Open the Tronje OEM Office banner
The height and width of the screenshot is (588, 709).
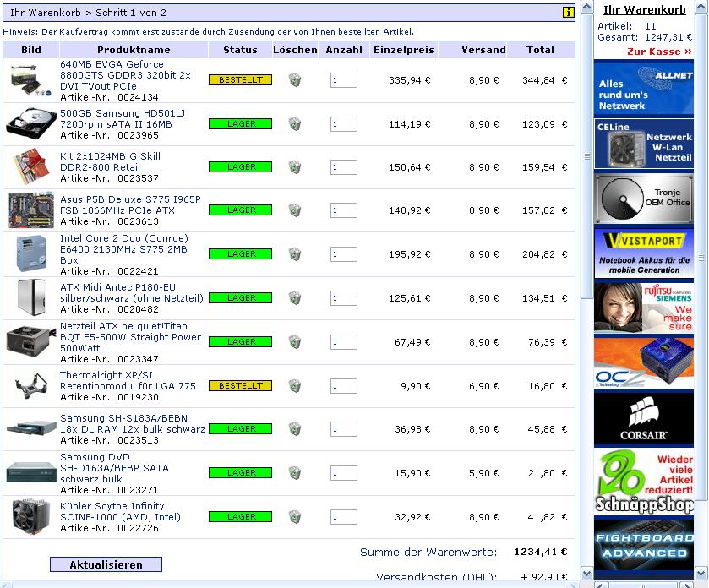pyautogui.click(x=644, y=199)
